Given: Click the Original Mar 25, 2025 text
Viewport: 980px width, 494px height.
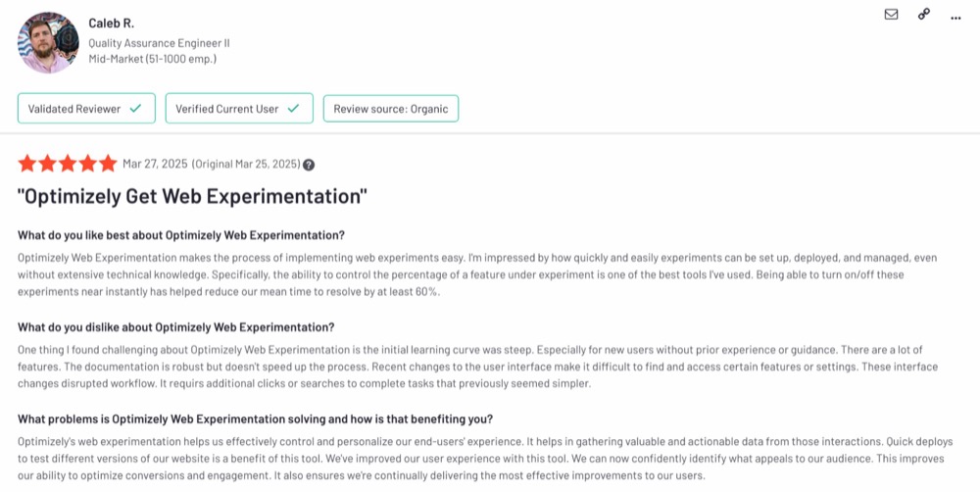Looking at the screenshot, I should [246, 164].
